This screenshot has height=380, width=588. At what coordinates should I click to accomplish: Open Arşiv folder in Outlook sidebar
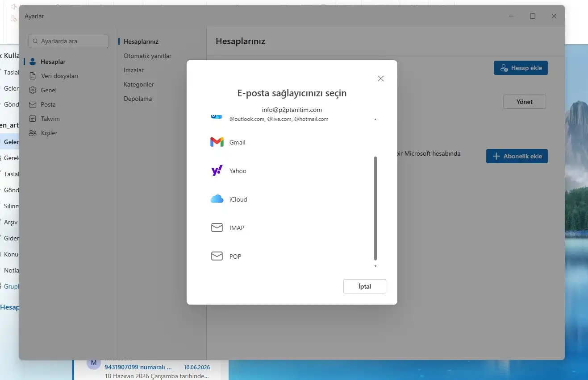point(11,222)
